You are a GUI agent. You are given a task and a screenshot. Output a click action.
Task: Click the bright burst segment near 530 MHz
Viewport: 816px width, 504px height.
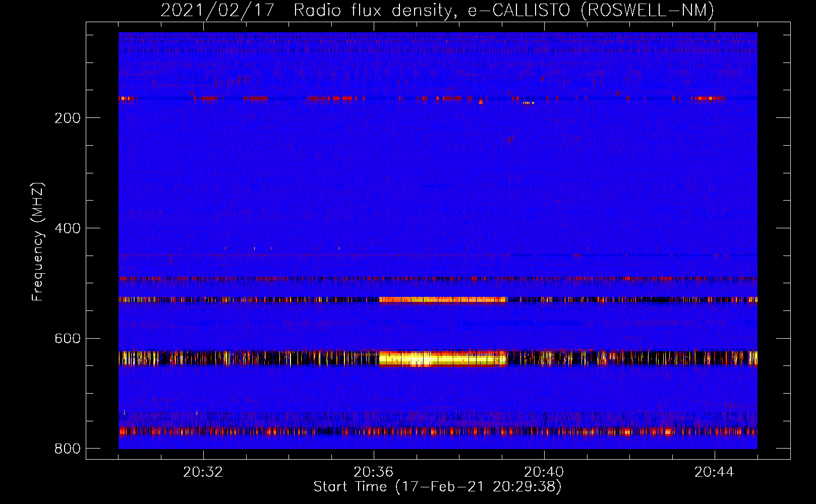(x=442, y=299)
